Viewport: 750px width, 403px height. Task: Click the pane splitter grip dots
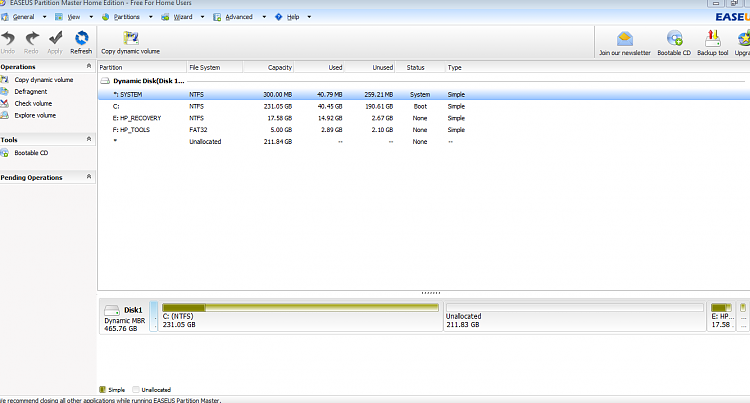(431, 293)
